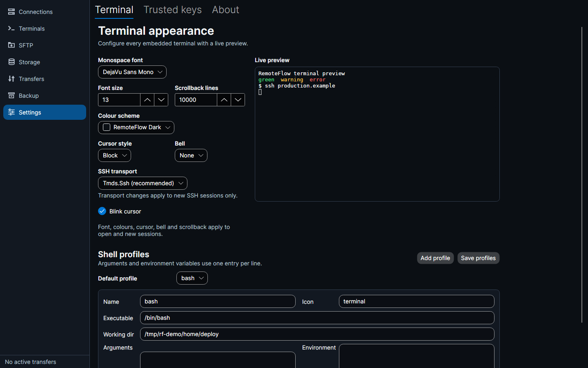Click the Working dir field
Image resolution: width=588 pixels, height=368 pixels.
click(317, 334)
